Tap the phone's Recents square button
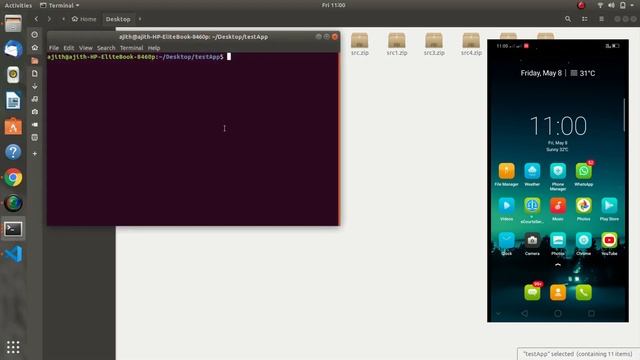The height and width of the screenshot is (360, 640). 591,313
